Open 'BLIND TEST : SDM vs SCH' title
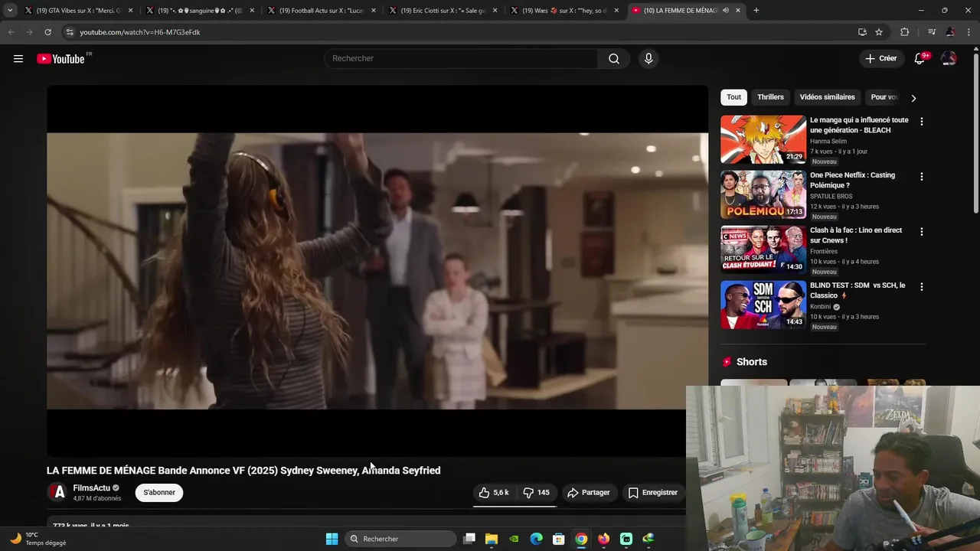980x551 pixels. (857, 291)
